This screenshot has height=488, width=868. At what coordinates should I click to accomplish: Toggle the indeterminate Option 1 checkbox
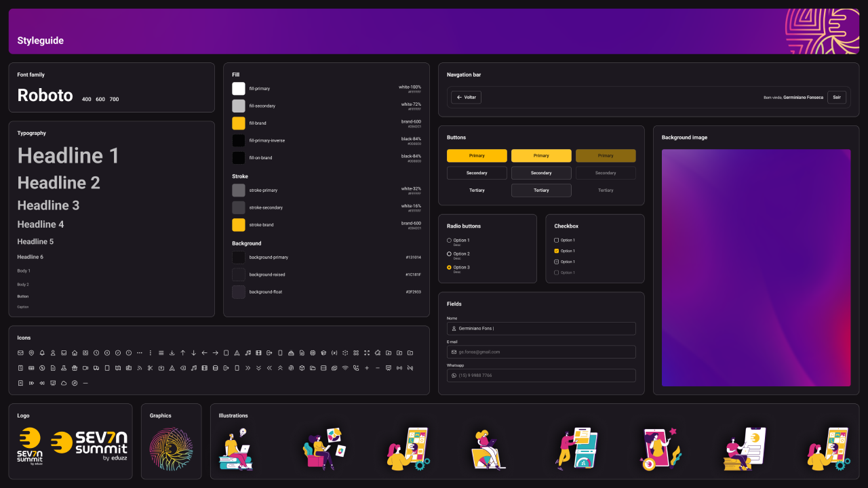click(x=557, y=262)
